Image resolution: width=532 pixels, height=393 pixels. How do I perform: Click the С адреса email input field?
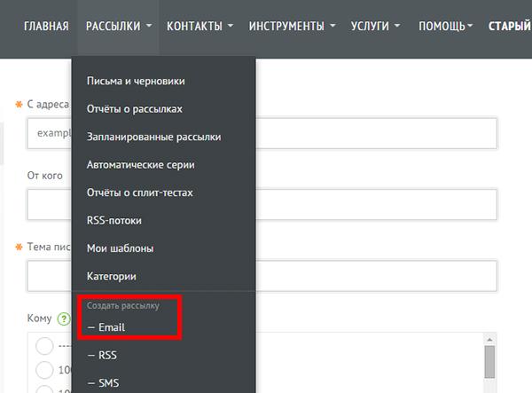[x=262, y=133]
